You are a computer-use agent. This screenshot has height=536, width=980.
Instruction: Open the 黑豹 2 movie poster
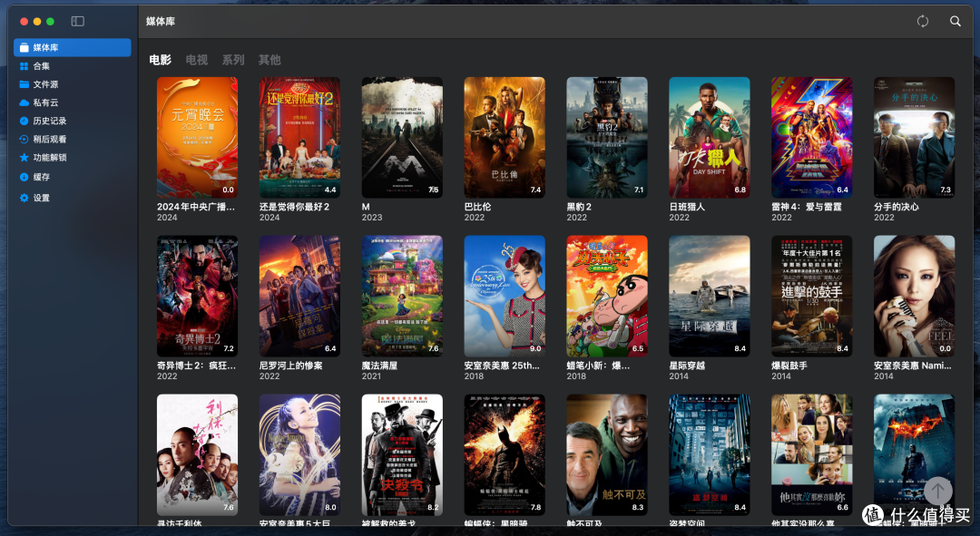tap(606, 138)
